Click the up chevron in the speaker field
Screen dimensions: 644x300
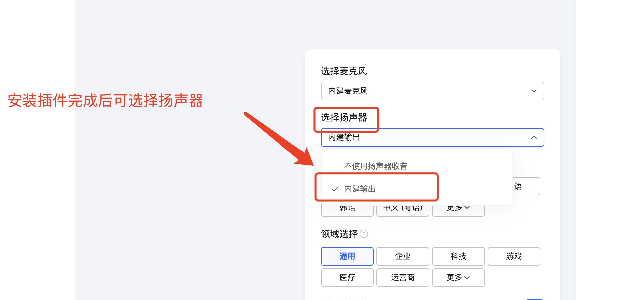click(x=534, y=137)
